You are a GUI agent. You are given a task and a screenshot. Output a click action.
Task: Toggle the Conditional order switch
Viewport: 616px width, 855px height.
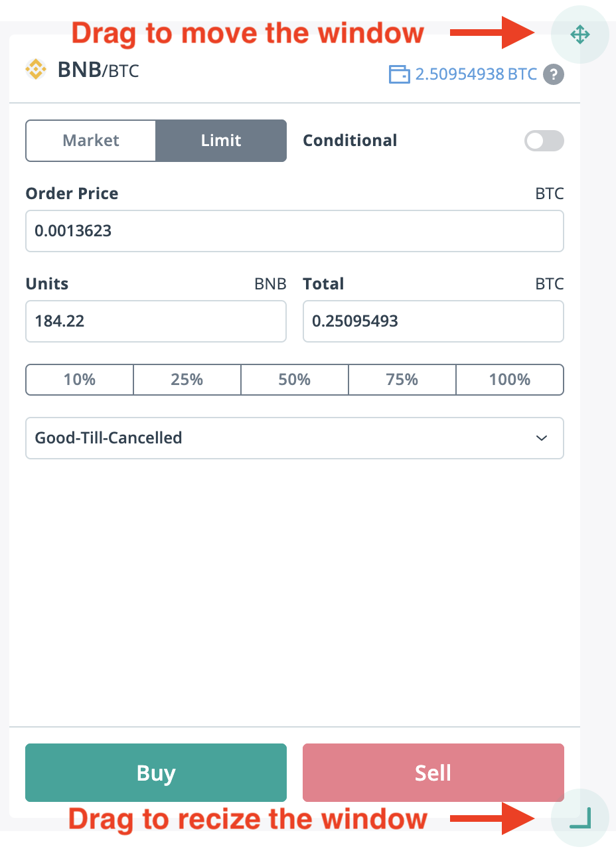coord(544,141)
